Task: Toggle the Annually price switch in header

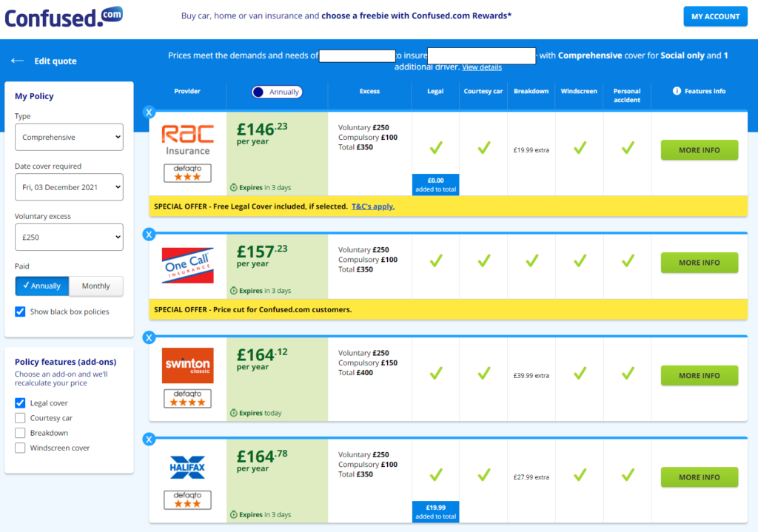Action: point(277,92)
